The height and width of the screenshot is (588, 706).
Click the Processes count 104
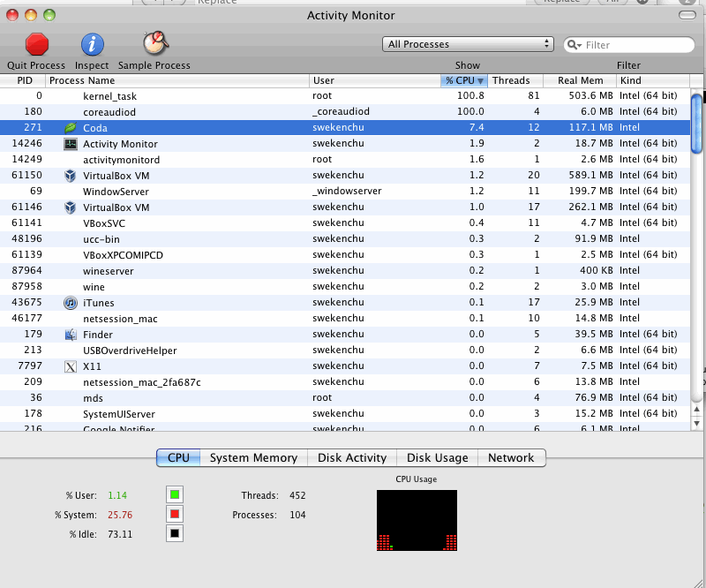click(297, 515)
